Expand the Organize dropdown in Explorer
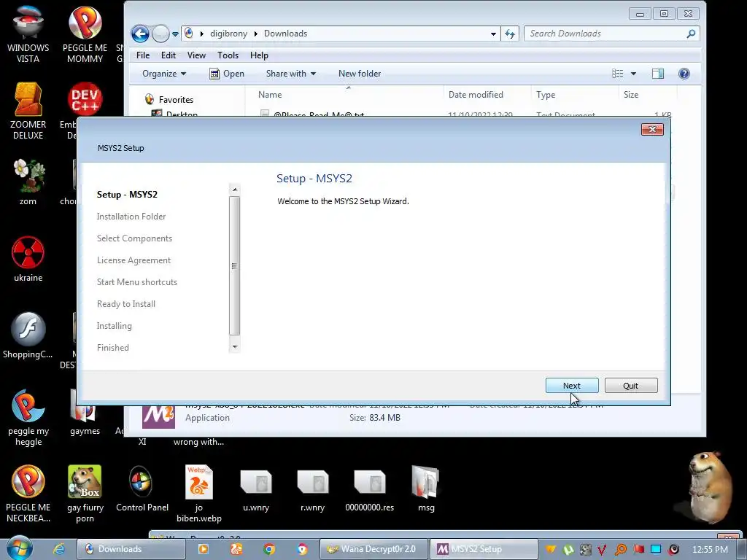The image size is (747, 560). pos(164,74)
